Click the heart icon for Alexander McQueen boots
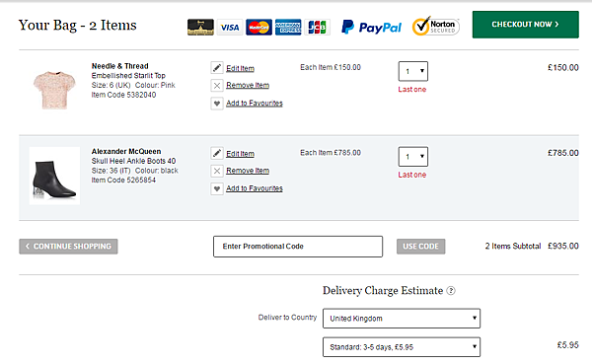592x364 pixels. pyautogui.click(x=217, y=188)
